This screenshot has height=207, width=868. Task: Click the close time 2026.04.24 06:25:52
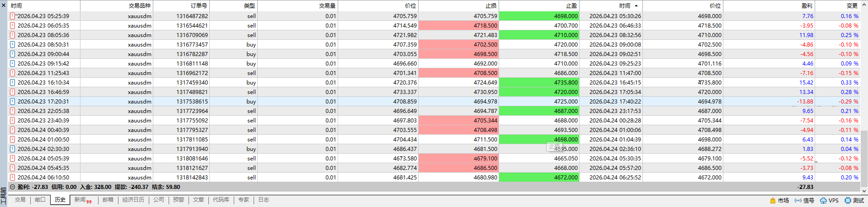coord(615,178)
